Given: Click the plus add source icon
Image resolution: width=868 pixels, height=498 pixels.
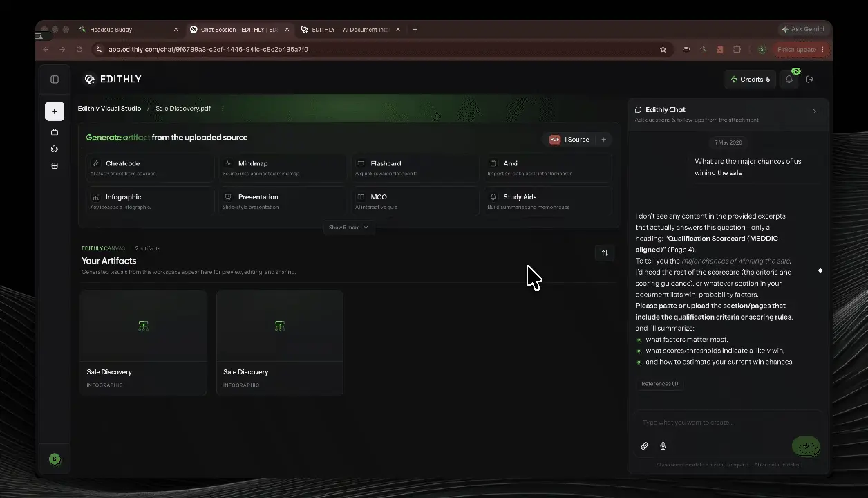Looking at the screenshot, I should (x=603, y=140).
